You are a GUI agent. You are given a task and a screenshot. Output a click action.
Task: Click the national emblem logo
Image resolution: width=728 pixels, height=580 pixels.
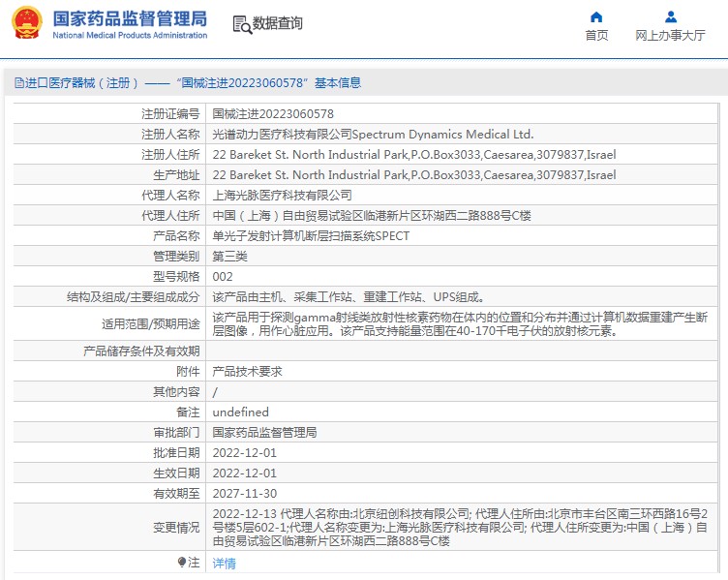(27, 23)
